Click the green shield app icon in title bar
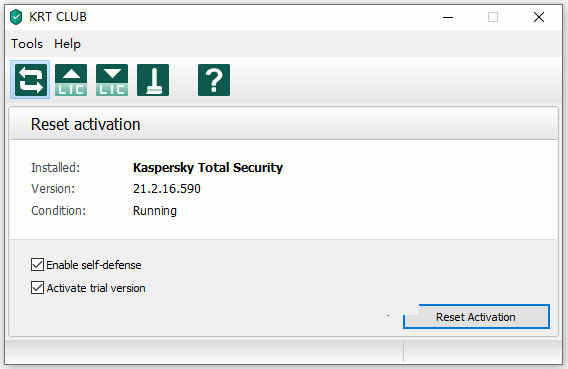The image size is (568, 369). coord(16,17)
